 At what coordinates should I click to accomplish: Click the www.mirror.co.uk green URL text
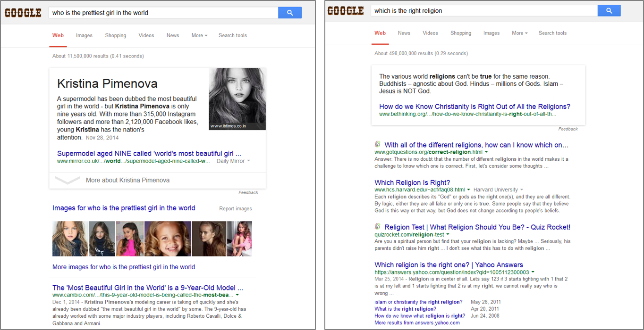click(134, 161)
